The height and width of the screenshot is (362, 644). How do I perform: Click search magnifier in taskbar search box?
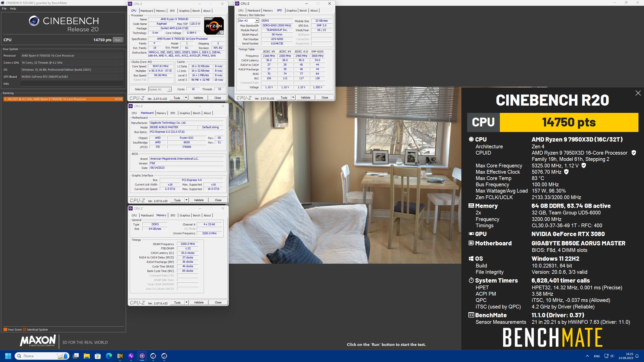(x=19, y=356)
